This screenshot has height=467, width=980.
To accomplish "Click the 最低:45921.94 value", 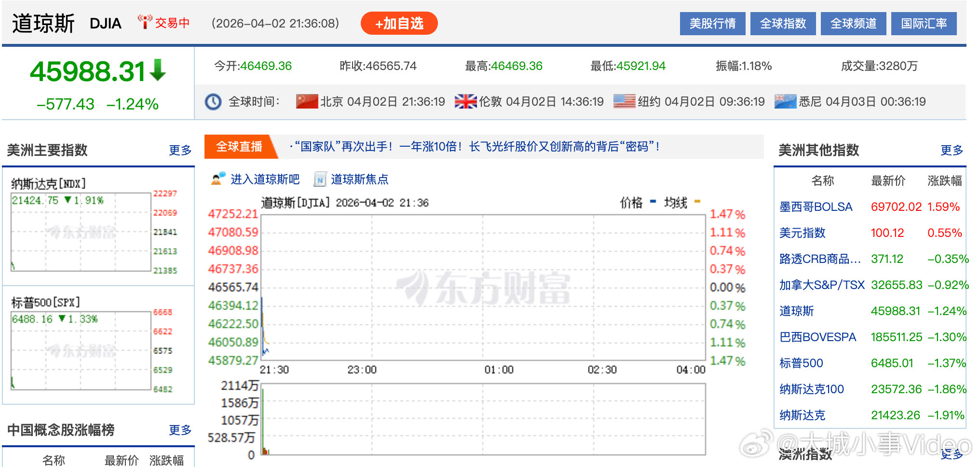I will click(x=628, y=66).
